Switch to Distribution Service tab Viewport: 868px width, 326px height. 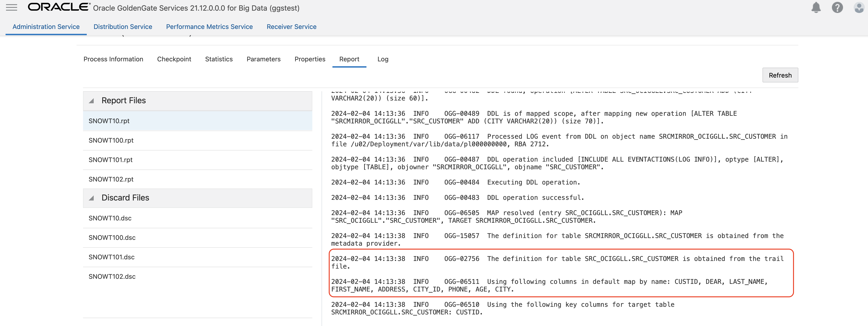123,27
